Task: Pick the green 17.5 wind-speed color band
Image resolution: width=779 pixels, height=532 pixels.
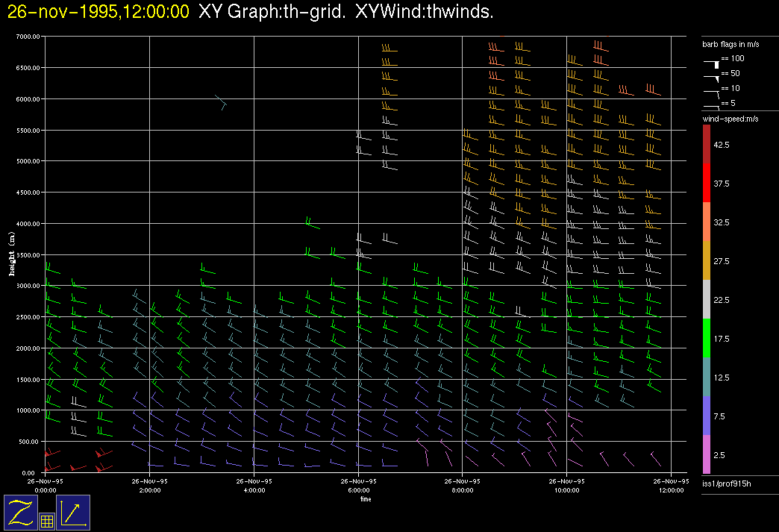Action: (x=707, y=338)
